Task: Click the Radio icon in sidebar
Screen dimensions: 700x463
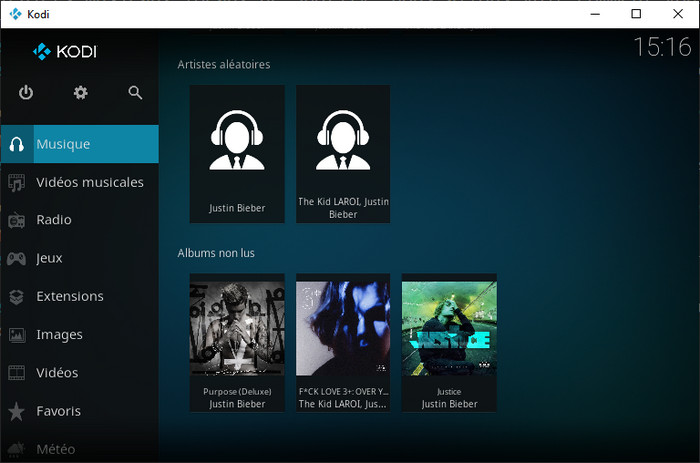Action: pos(17,220)
